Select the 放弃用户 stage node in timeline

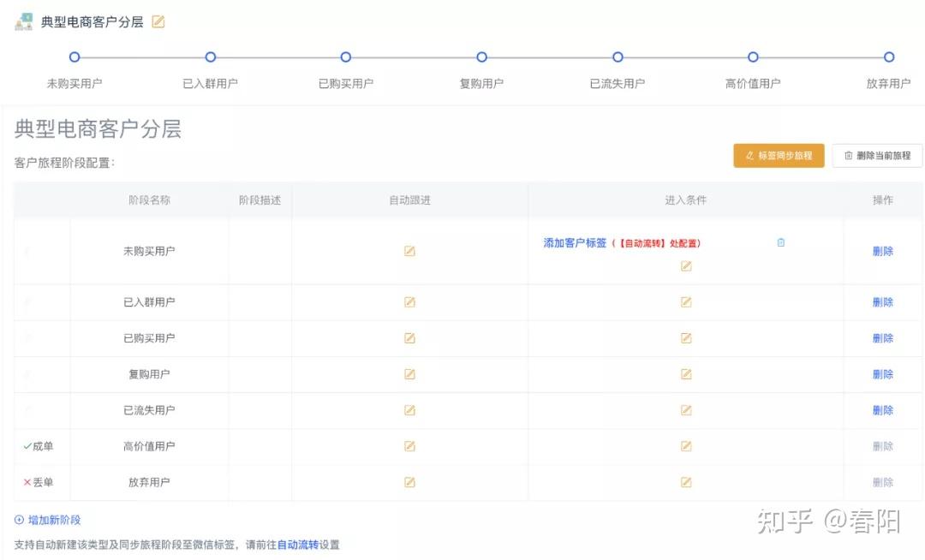[x=889, y=57]
